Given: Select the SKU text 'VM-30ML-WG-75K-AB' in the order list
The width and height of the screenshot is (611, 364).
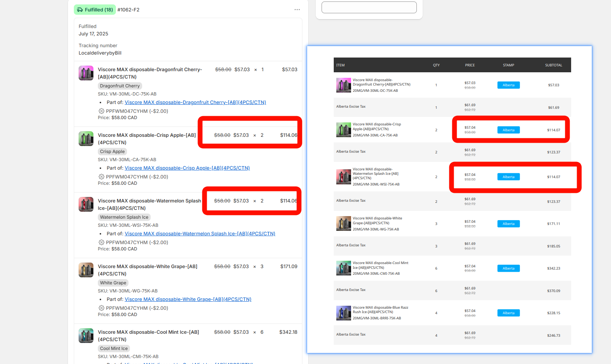Looking at the screenshot, I should tap(134, 291).
